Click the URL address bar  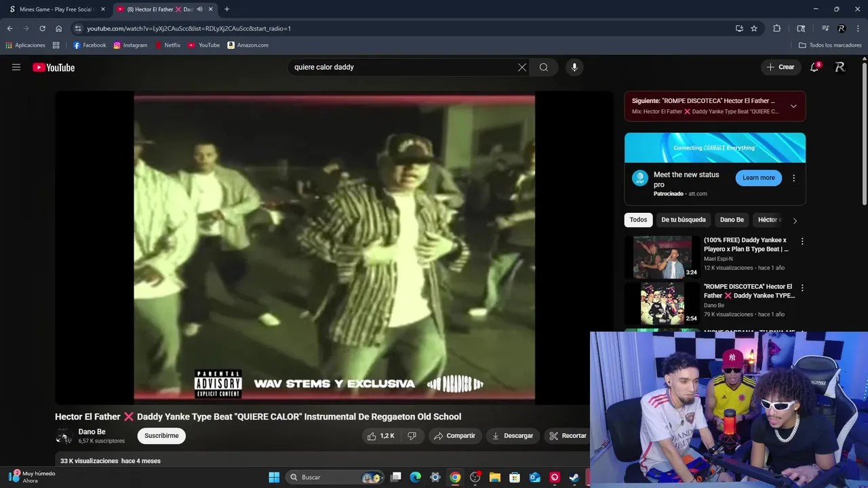pyautogui.click(x=407, y=28)
